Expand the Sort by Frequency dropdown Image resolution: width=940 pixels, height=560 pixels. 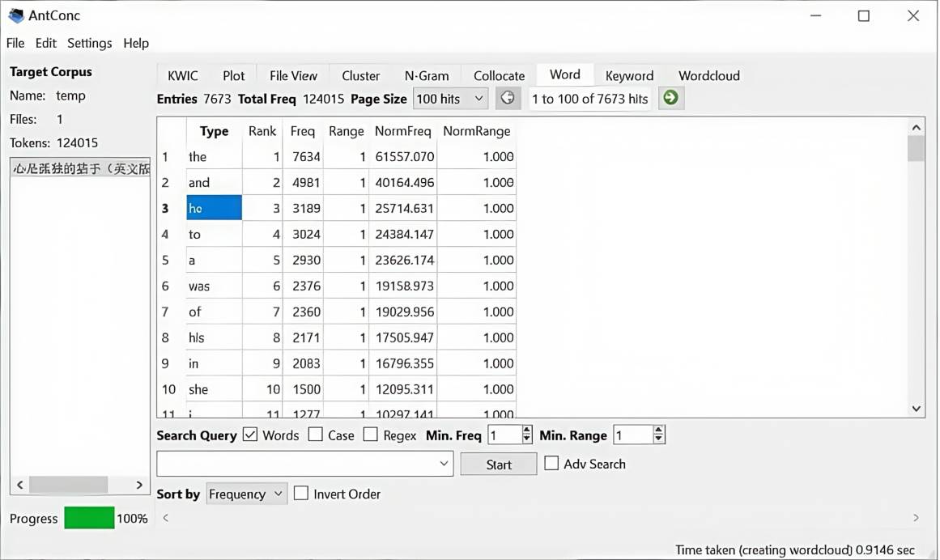[247, 494]
